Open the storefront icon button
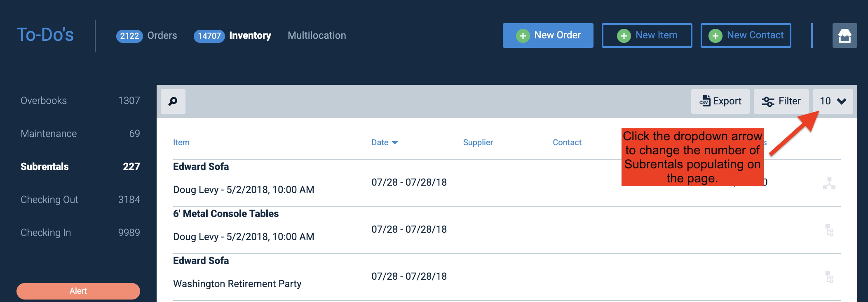 coord(845,35)
